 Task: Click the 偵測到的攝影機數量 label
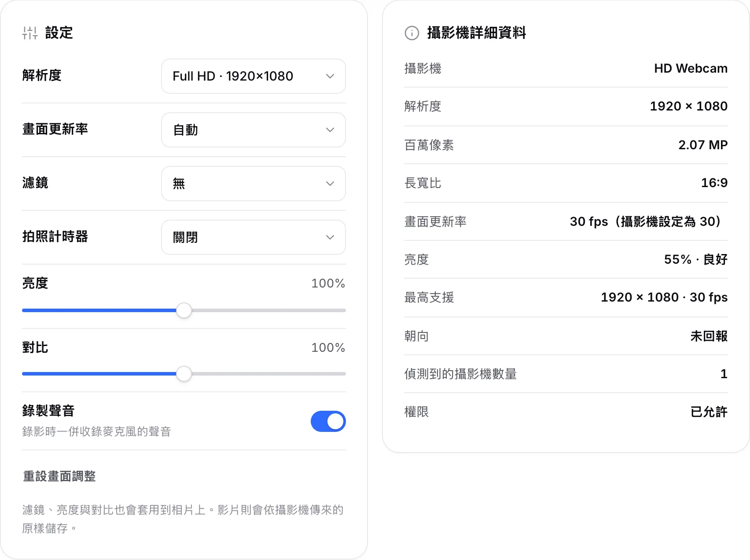[x=460, y=374]
